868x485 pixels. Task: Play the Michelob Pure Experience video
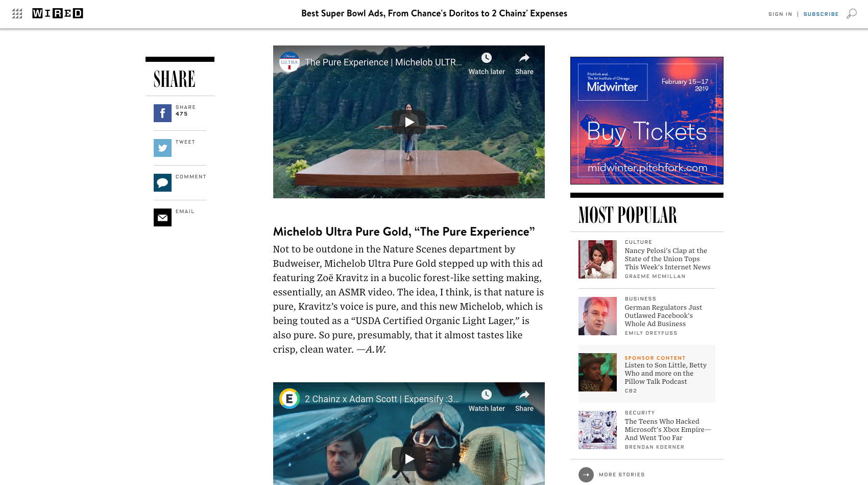coord(409,122)
